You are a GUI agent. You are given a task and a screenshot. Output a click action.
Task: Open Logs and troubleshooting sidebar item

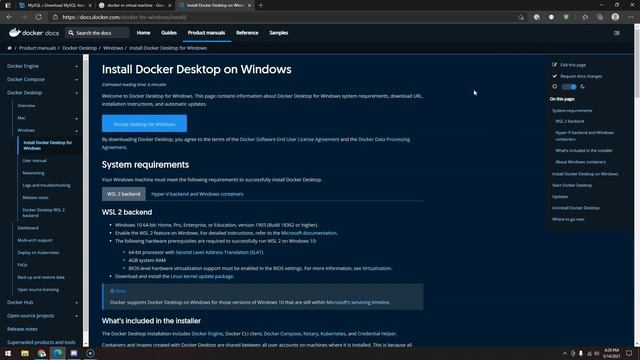coord(46,185)
